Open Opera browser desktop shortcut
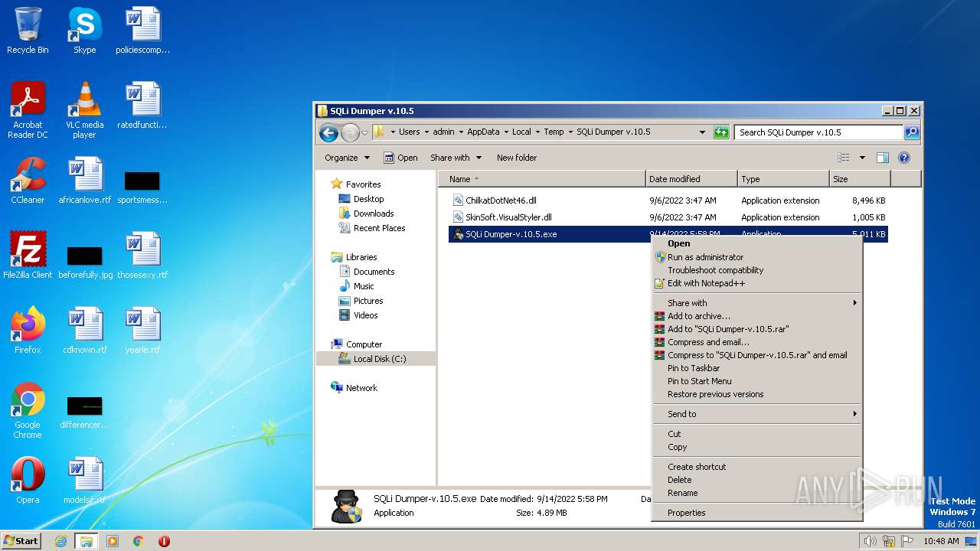 28,481
